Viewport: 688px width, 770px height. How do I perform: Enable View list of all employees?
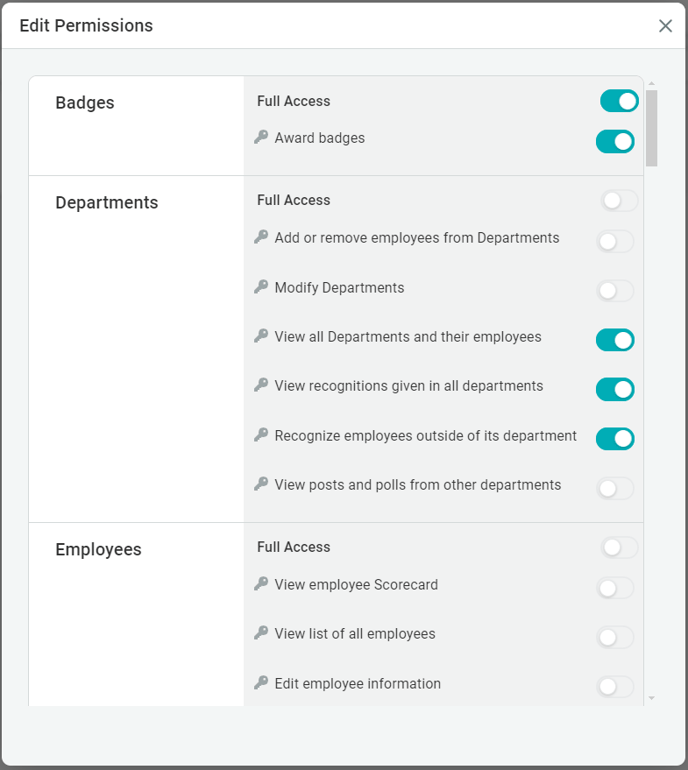point(615,637)
